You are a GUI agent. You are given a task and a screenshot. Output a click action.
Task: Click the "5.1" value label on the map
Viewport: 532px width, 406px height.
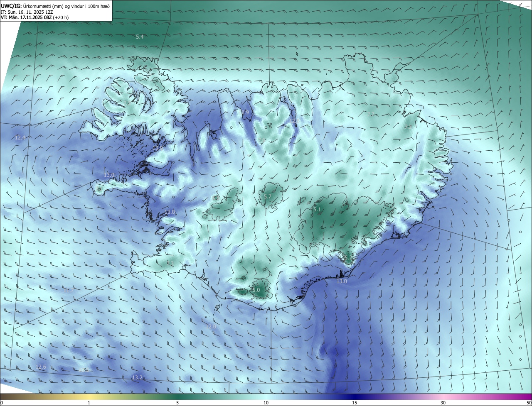317,210
